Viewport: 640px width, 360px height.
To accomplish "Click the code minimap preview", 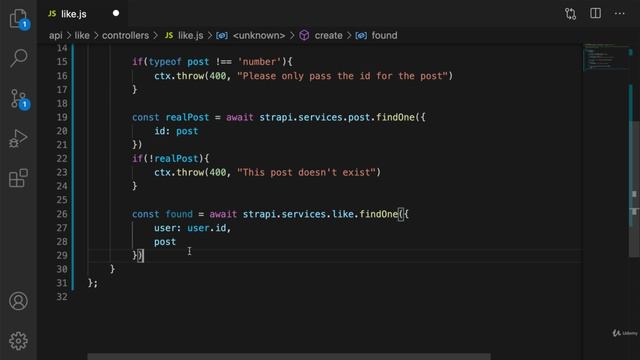I will point(605,58).
